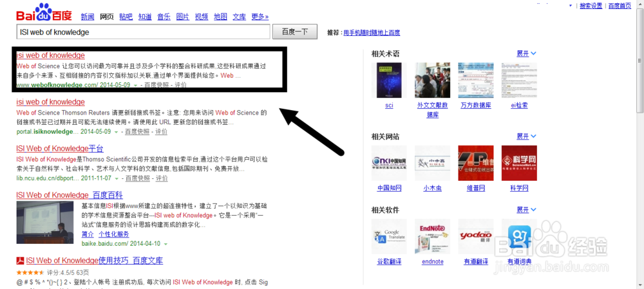Open the youdao 翻译 logo icon
This screenshot has height=289, width=644.
(x=476, y=236)
